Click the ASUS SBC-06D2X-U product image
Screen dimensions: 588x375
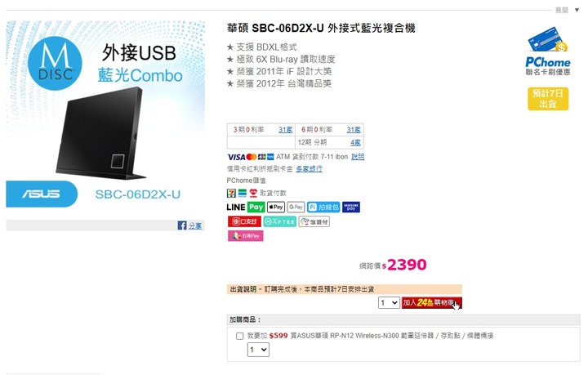point(105,114)
